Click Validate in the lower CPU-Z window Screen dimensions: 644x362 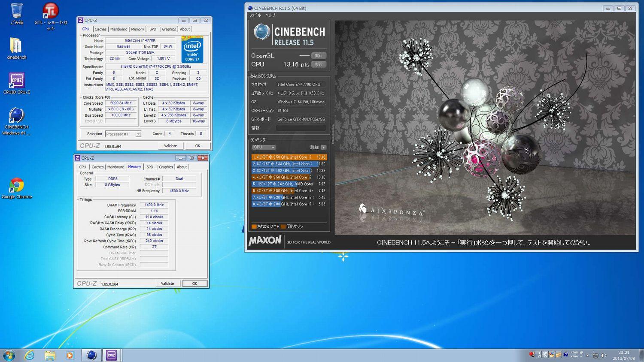pos(167,284)
